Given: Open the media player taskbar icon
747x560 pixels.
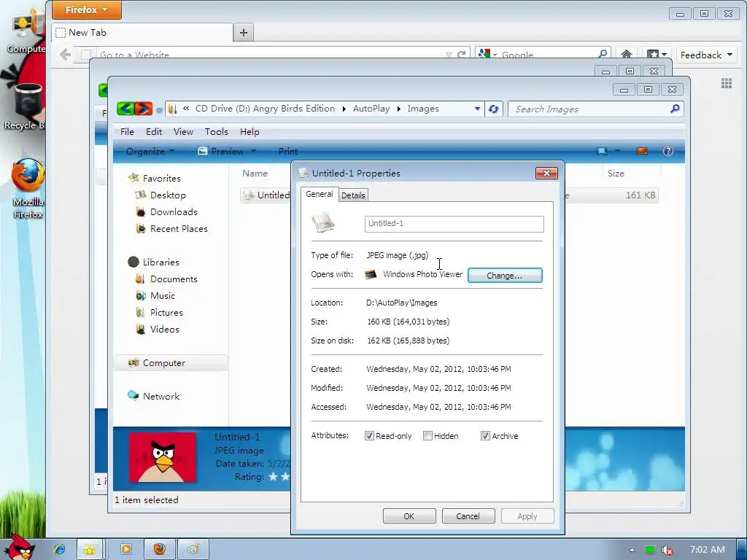Looking at the screenshot, I should [x=125, y=550].
